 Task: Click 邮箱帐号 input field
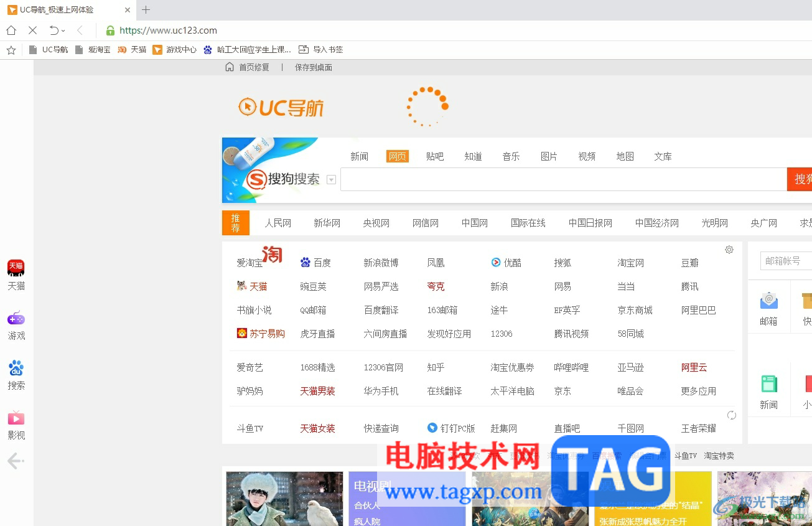point(786,261)
